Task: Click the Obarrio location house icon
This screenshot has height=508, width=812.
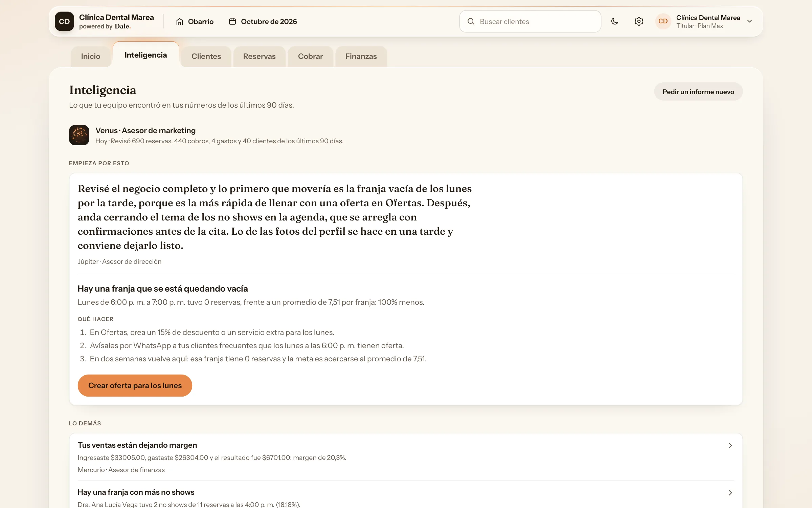Action: tap(180, 22)
